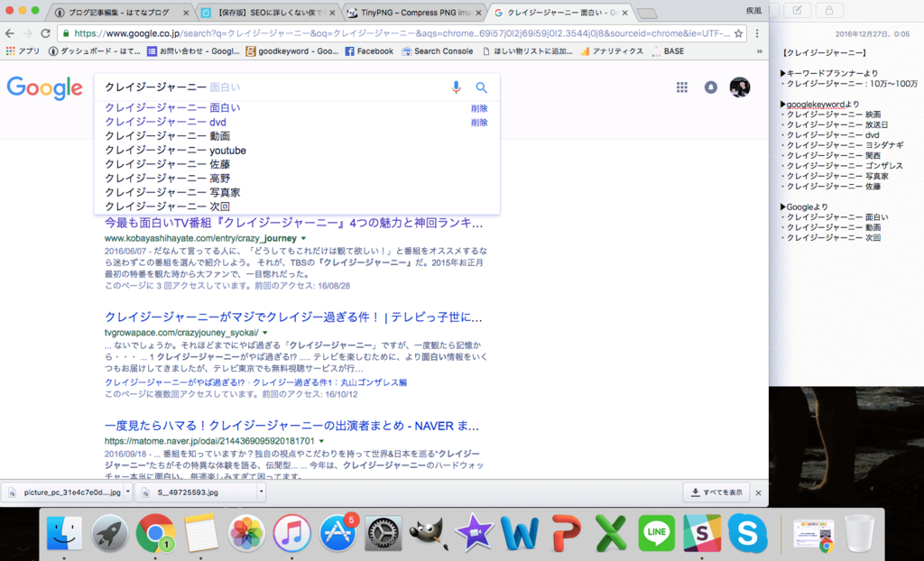924x561 pixels.
Task: Switch to TinyPNG tab
Action: pyautogui.click(x=412, y=13)
